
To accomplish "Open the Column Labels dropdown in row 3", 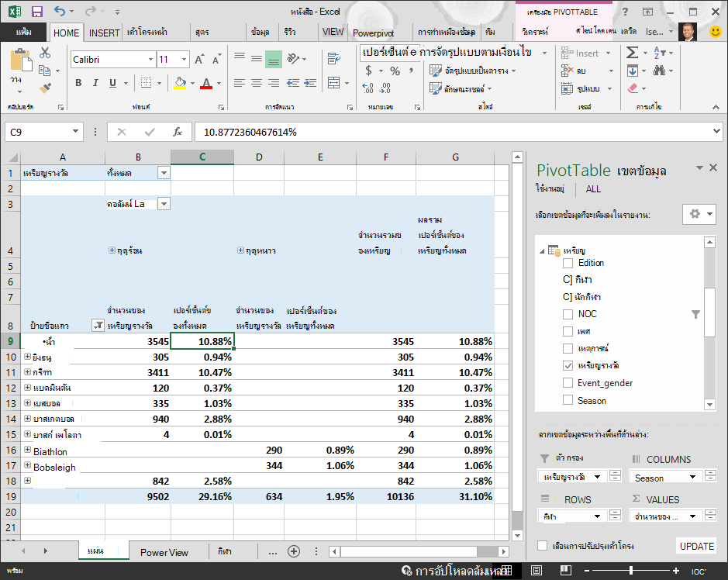I will [x=164, y=204].
